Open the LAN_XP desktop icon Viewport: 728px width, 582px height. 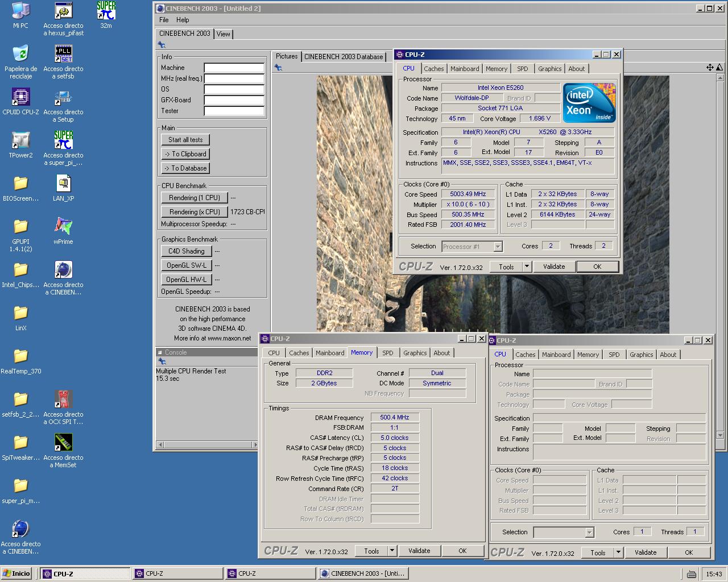tap(63, 184)
